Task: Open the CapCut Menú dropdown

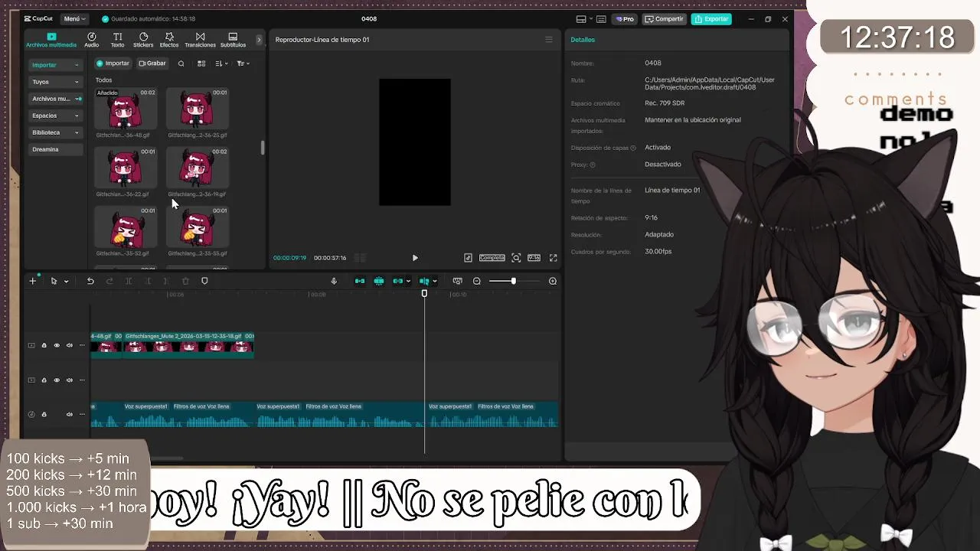Action: pyautogui.click(x=73, y=18)
